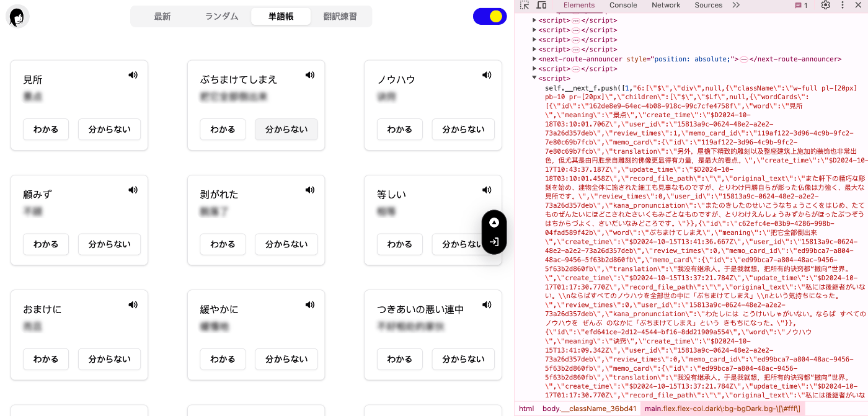Click the logout arrow floating icon
868x416 pixels.
point(494,242)
